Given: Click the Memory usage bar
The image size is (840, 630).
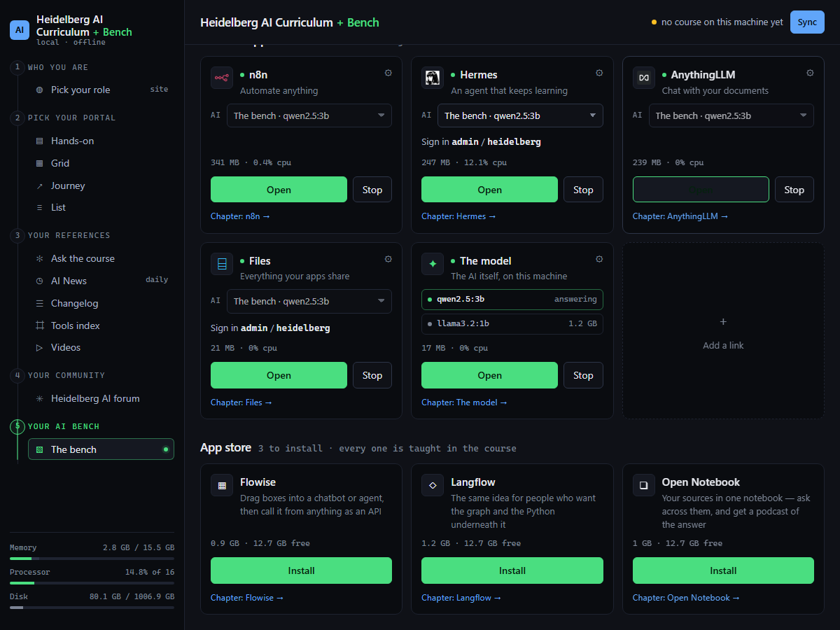Looking at the screenshot, I should pos(92,559).
